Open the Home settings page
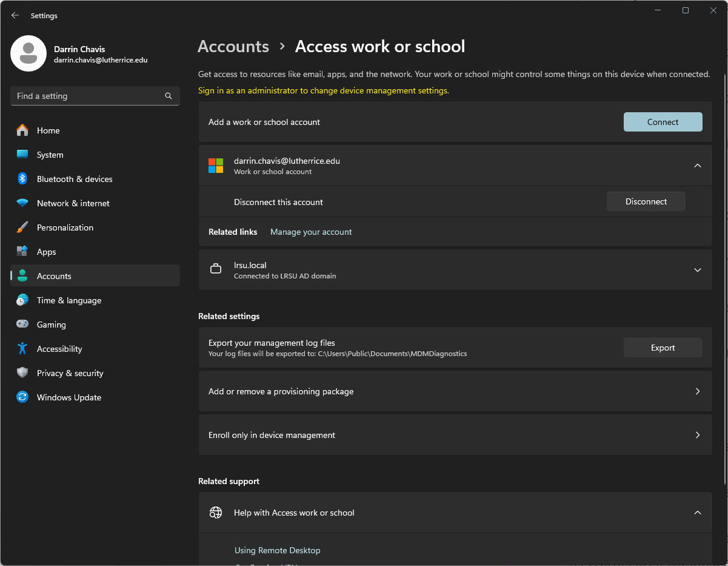The height and width of the screenshot is (566, 728). pyautogui.click(x=95, y=130)
